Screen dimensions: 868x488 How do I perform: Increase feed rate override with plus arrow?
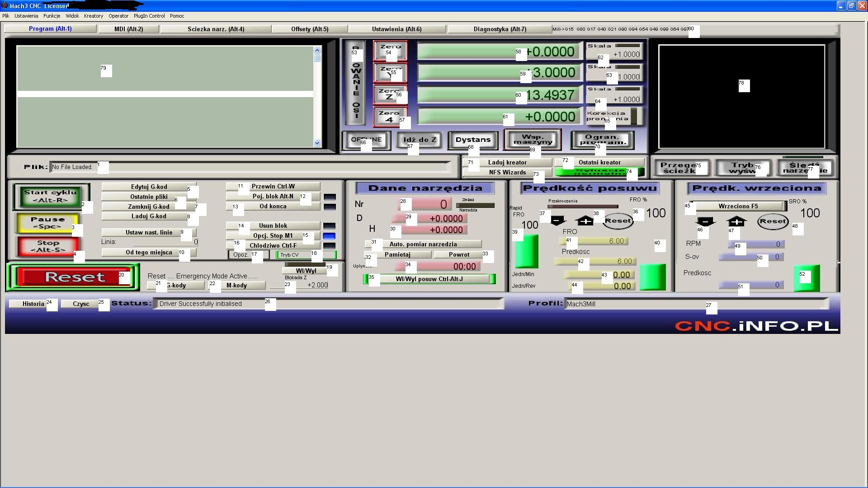tap(585, 221)
